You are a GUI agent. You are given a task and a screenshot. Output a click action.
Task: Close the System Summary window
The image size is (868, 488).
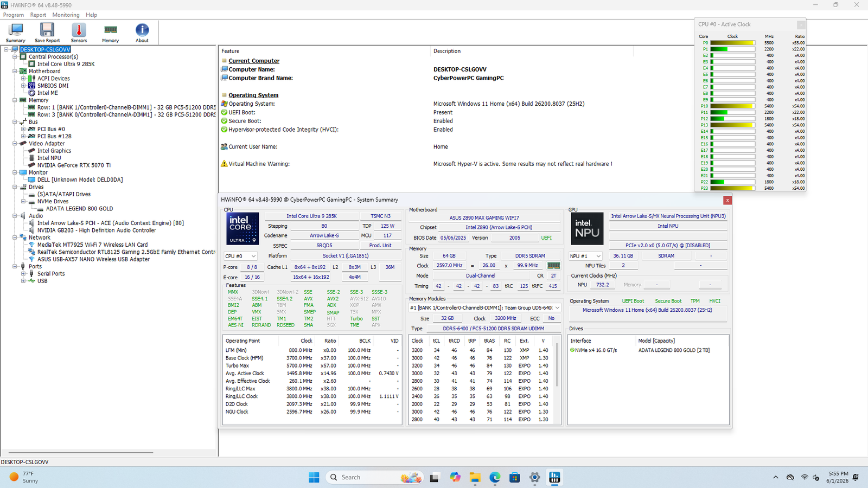727,200
